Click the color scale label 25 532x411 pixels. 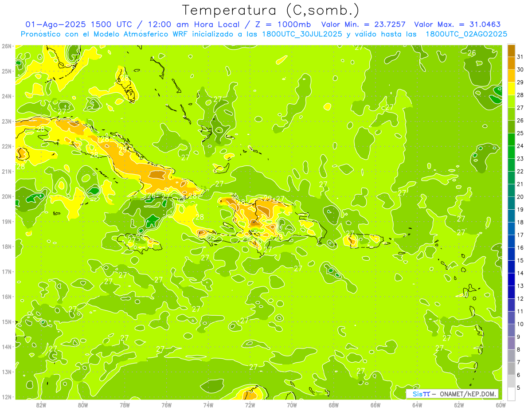click(520, 133)
